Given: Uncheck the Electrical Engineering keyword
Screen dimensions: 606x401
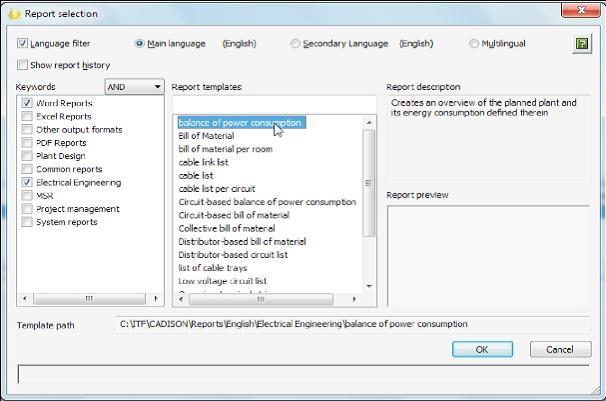Looking at the screenshot, I should click(27, 182).
